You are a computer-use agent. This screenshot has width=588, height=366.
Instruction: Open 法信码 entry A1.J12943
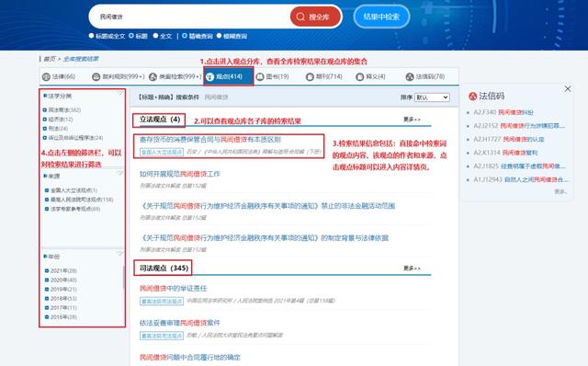(x=521, y=180)
